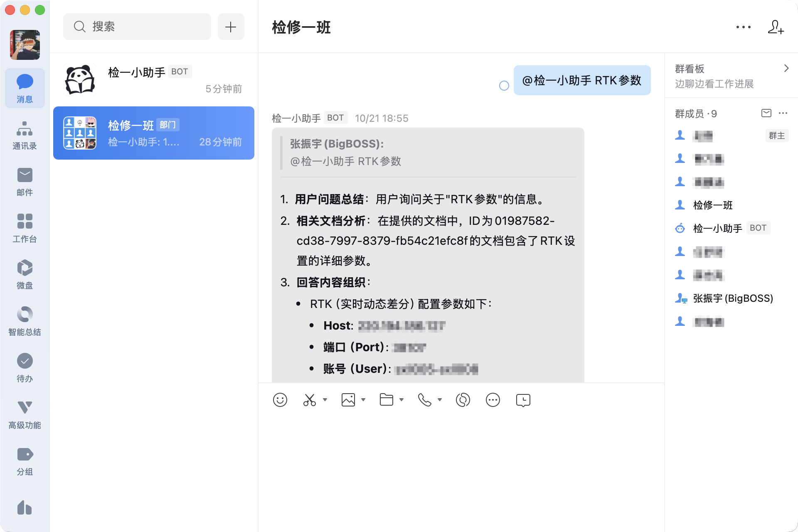Expand the 群看板 group board panel
Image resolution: width=798 pixels, height=532 pixels.
(x=786, y=68)
